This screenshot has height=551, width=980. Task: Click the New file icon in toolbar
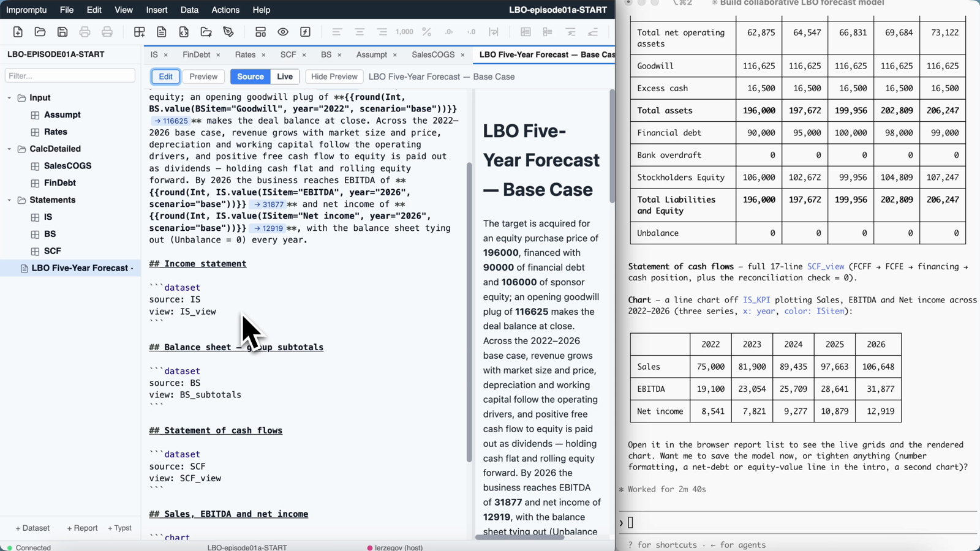click(x=18, y=32)
